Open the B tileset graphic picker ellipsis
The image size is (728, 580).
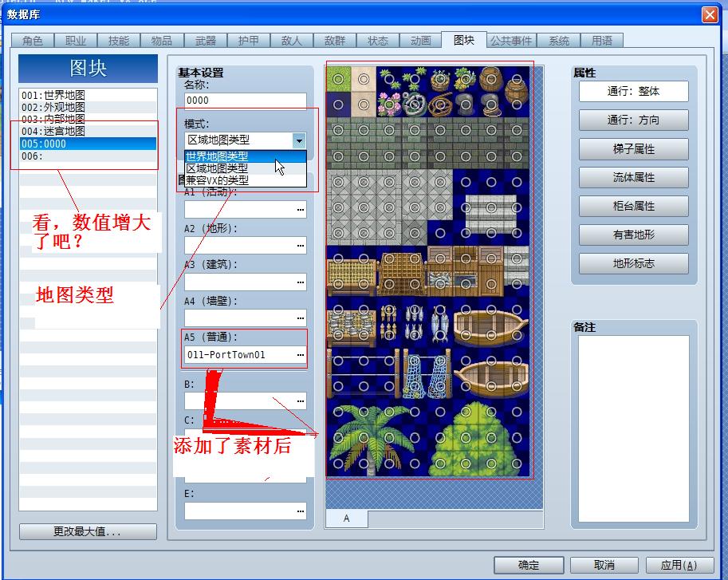click(301, 400)
